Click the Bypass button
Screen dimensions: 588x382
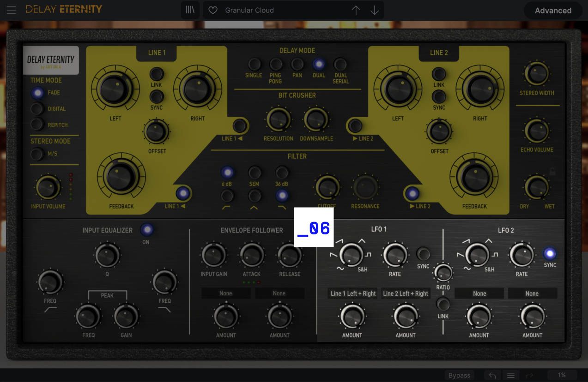[x=459, y=376]
